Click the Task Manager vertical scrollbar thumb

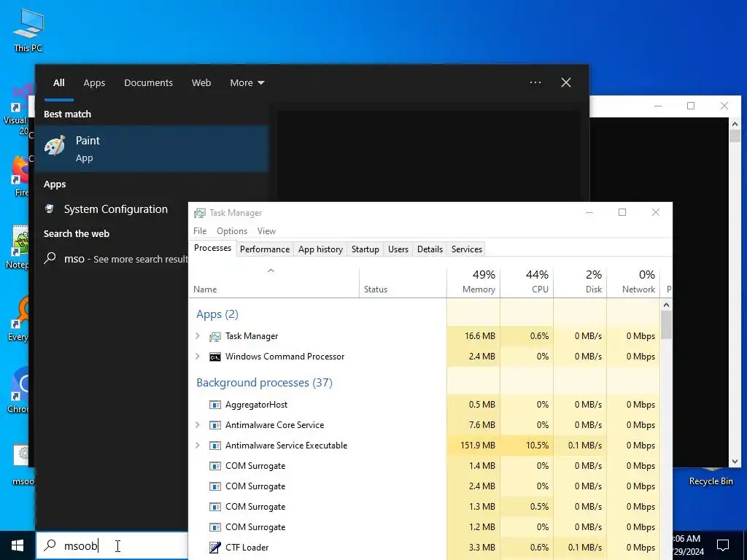coord(666,324)
